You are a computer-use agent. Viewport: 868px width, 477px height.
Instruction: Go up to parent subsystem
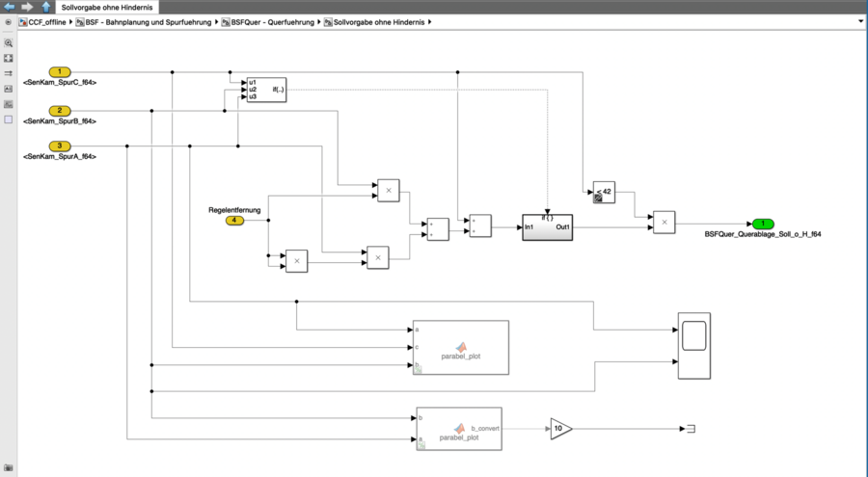pos(45,6)
